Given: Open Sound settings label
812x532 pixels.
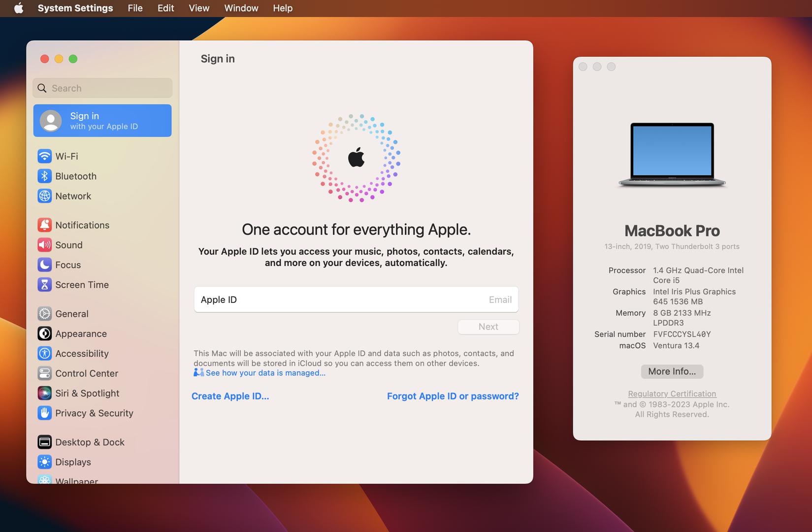Looking at the screenshot, I should pyautogui.click(x=69, y=245).
